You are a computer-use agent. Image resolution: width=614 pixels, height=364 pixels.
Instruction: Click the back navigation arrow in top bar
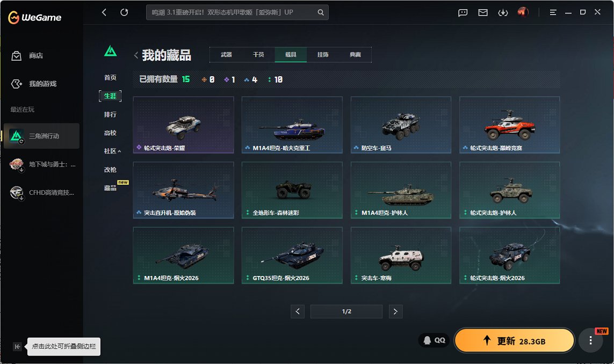(x=104, y=12)
